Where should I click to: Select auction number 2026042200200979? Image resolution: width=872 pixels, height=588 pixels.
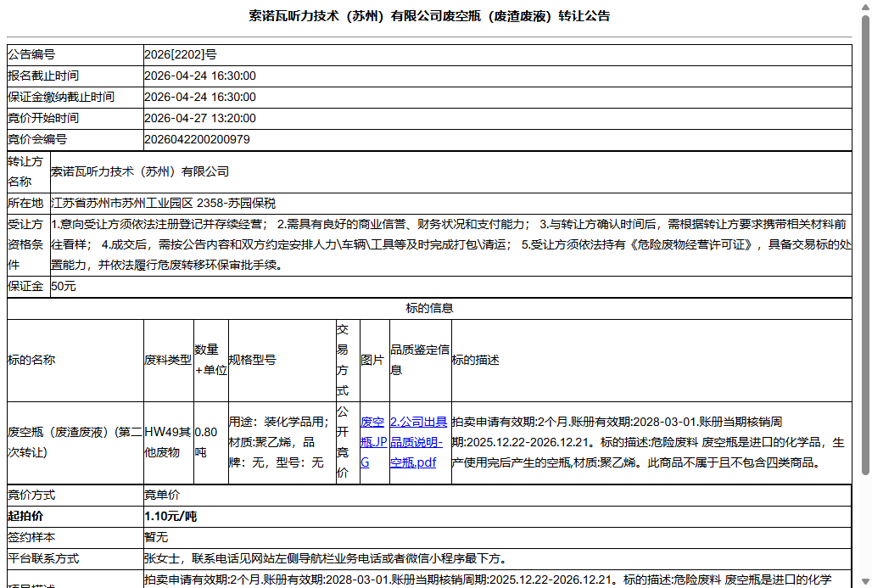pyautogui.click(x=198, y=139)
